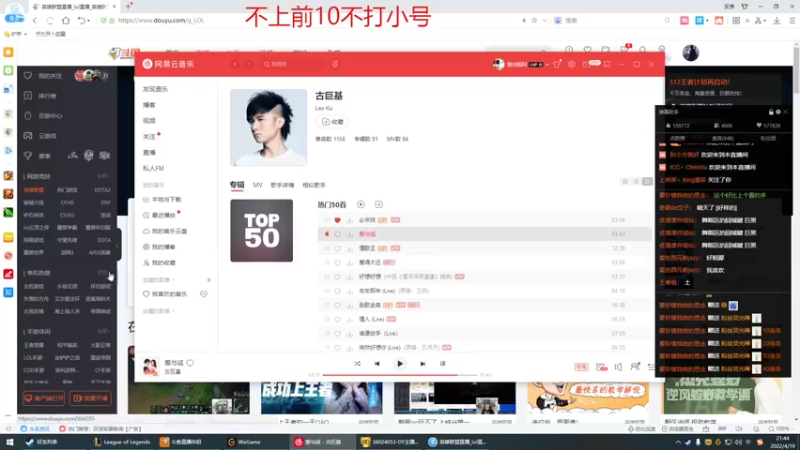Image resolution: width=800 pixels, height=450 pixels.
Task: Open 视频 in the music sidebar
Action: (x=149, y=120)
